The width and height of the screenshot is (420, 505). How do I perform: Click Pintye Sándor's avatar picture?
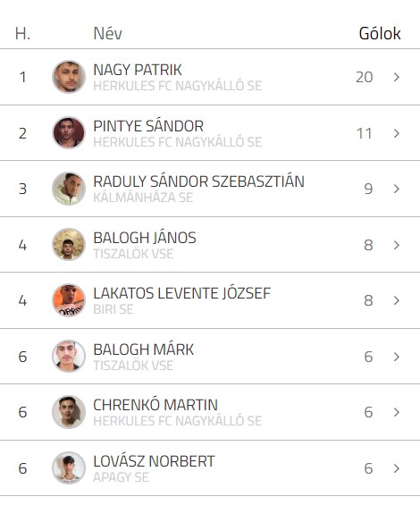click(x=69, y=132)
